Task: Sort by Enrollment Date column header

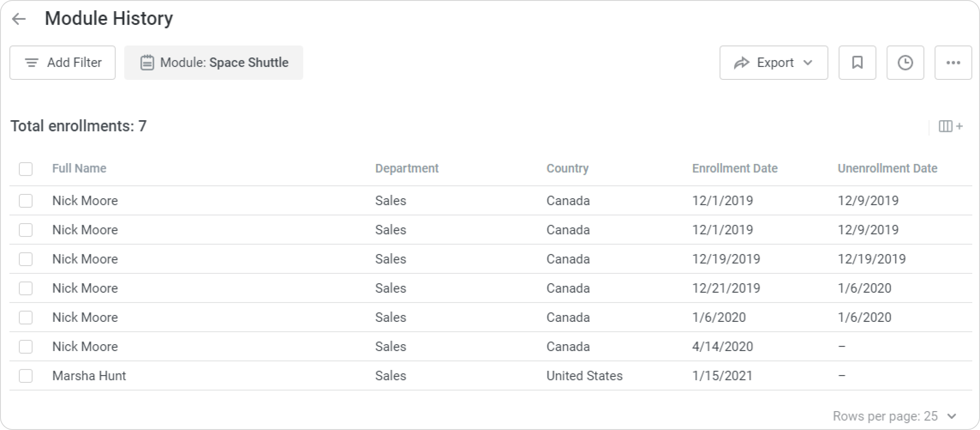Action: 734,168
